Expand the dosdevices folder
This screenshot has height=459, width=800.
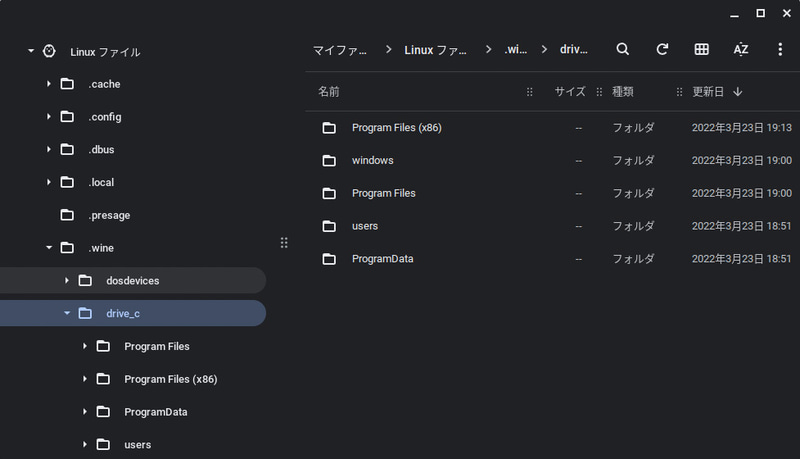[66, 280]
